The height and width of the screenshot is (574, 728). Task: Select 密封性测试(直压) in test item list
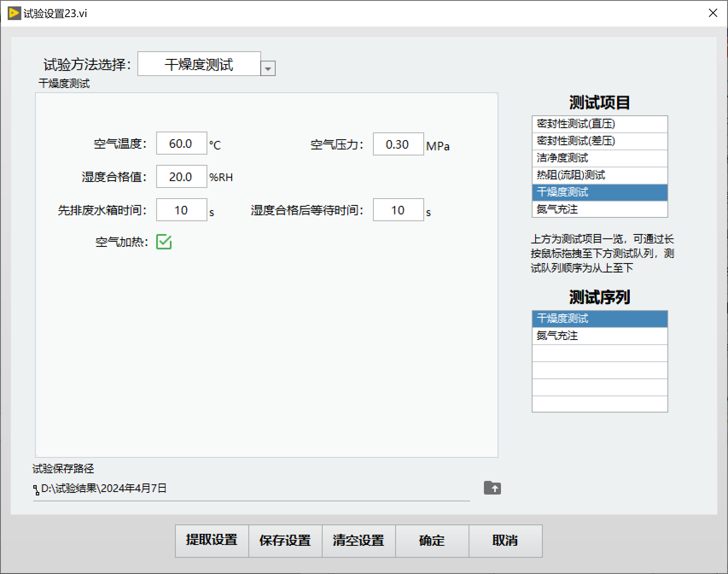tap(599, 124)
